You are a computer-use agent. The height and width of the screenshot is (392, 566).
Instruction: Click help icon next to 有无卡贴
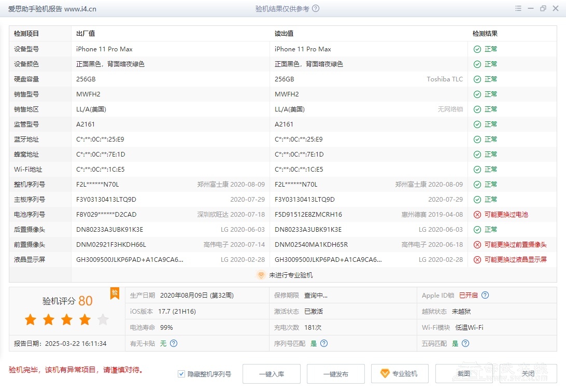tap(174, 343)
